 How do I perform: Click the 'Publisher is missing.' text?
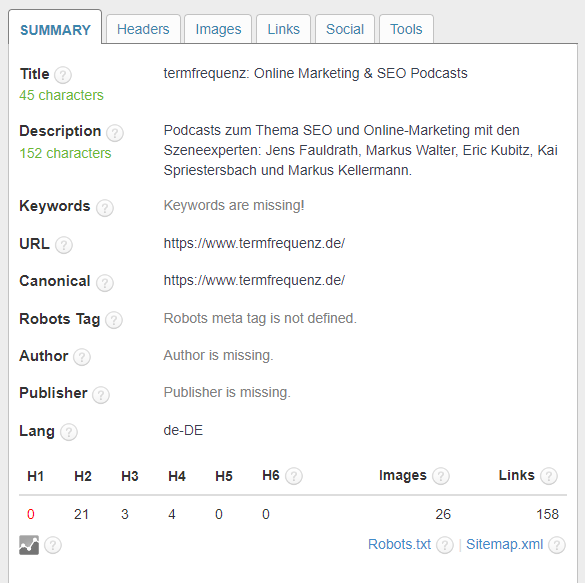pos(227,392)
